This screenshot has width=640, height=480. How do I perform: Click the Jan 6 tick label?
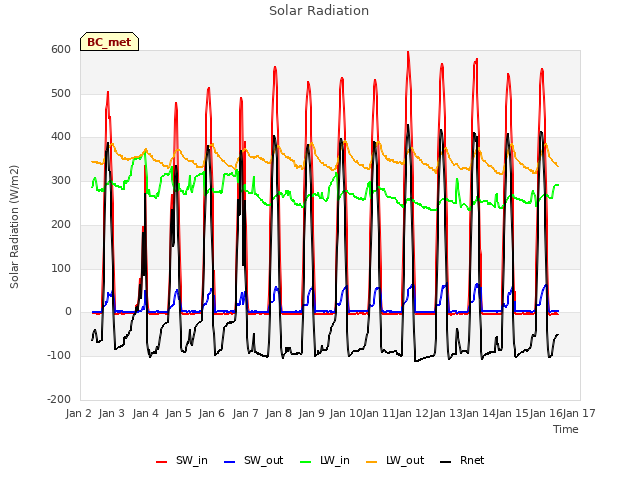(x=212, y=413)
